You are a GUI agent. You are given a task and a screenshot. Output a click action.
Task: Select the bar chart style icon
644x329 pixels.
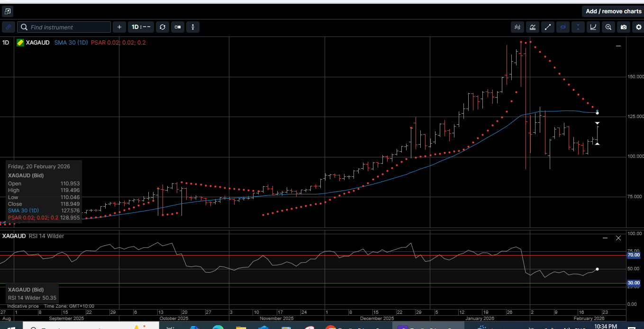pyautogui.click(x=517, y=27)
